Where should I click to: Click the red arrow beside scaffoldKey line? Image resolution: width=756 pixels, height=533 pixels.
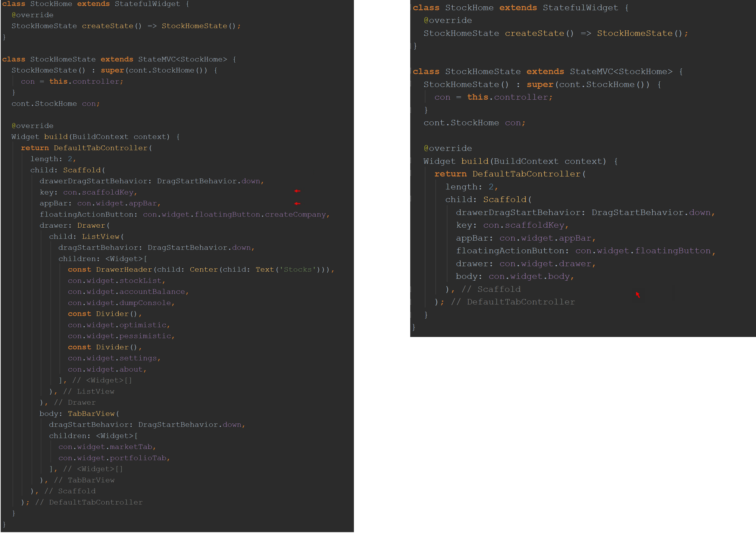coord(297,191)
